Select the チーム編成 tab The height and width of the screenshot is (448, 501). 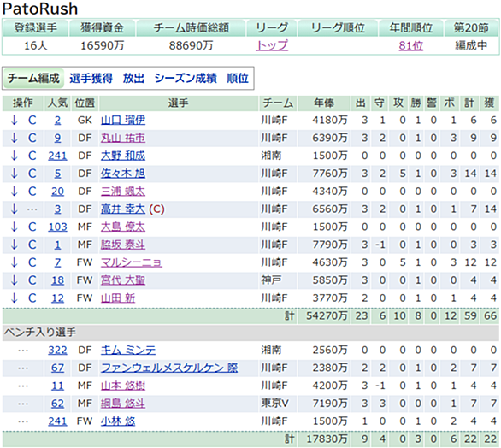coord(33,79)
